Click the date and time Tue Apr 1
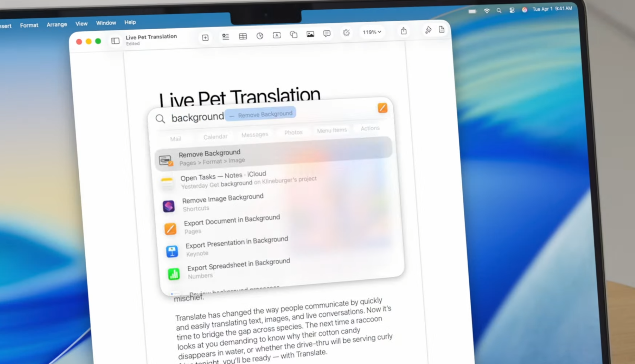Screen dimensions: 635x364 552,9
